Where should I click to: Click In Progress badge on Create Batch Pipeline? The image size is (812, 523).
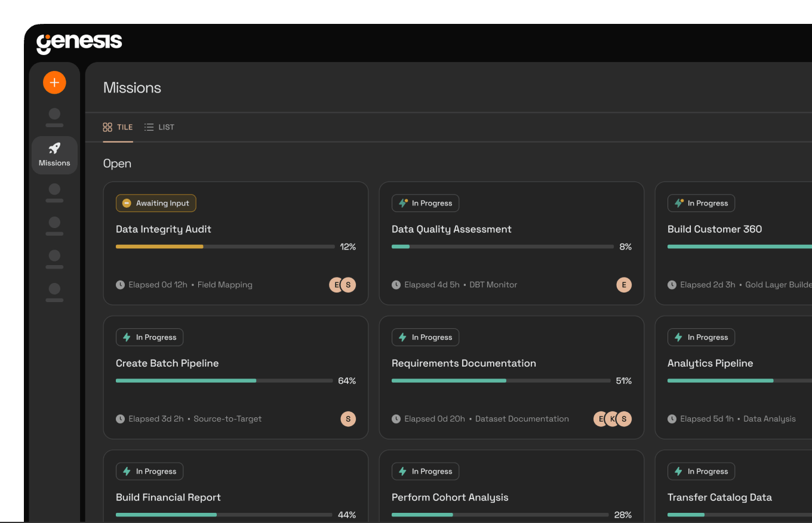[x=149, y=337]
